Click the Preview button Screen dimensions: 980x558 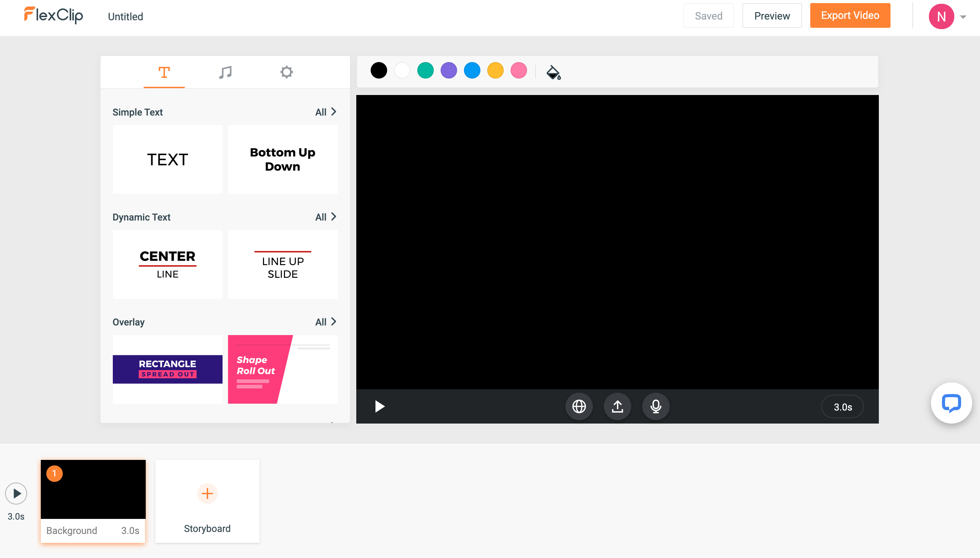pos(772,16)
